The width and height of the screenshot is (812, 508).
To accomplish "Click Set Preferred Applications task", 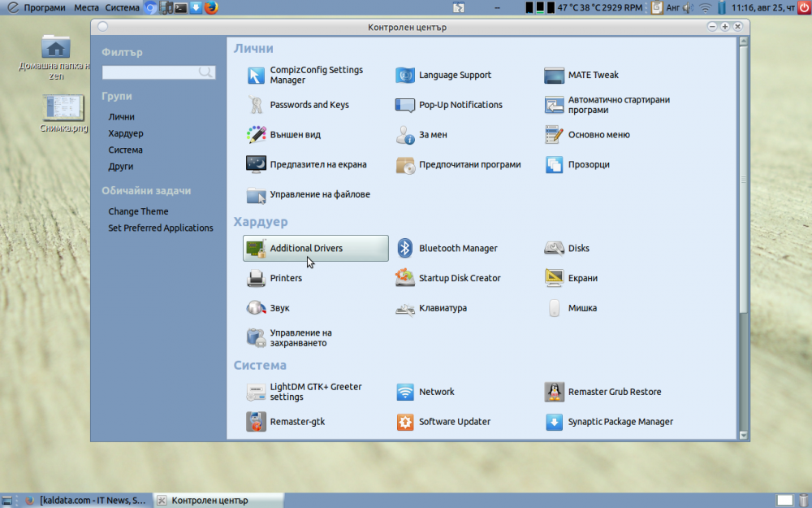I will pos(161,228).
